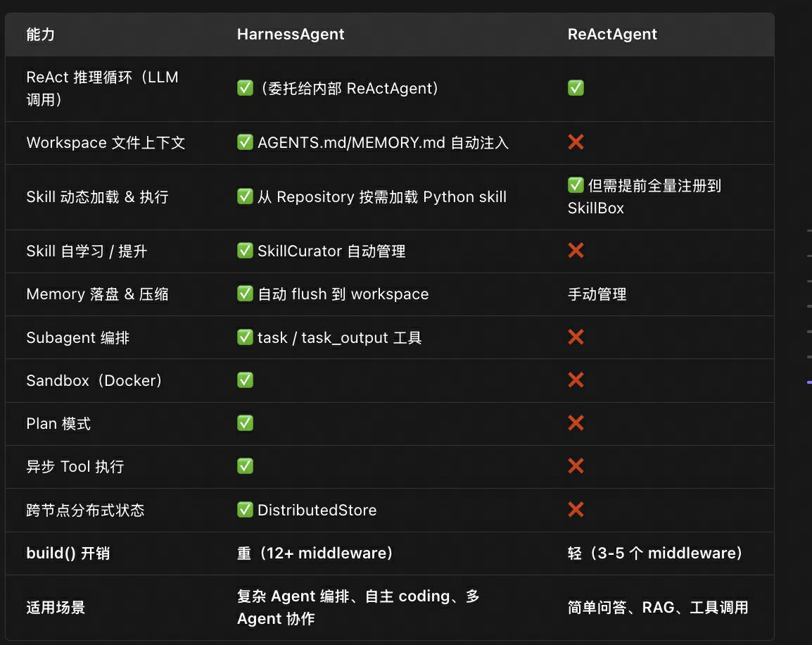The width and height of the screenshot is (812, 645).
Task: Select the ReActAgent column header
Action: pos(612,35)
